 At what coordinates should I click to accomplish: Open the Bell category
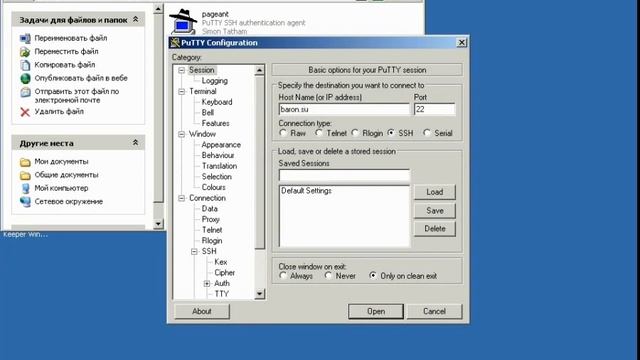pos(208,113)
